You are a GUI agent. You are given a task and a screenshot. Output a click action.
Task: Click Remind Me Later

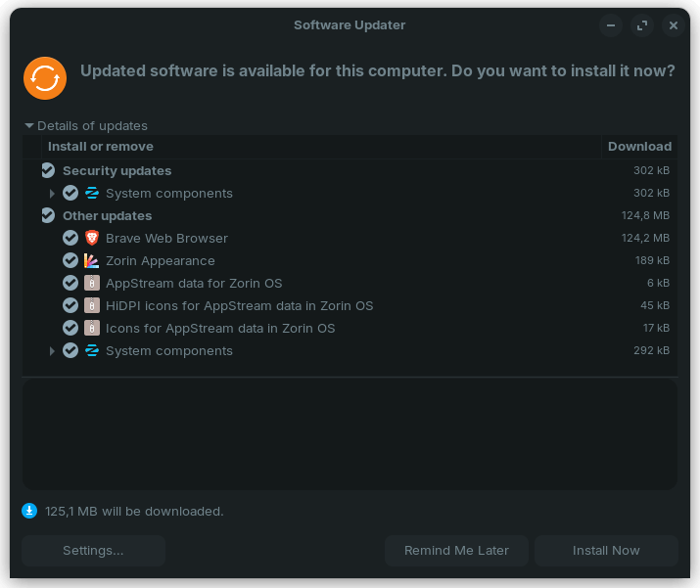coord(456,551)
